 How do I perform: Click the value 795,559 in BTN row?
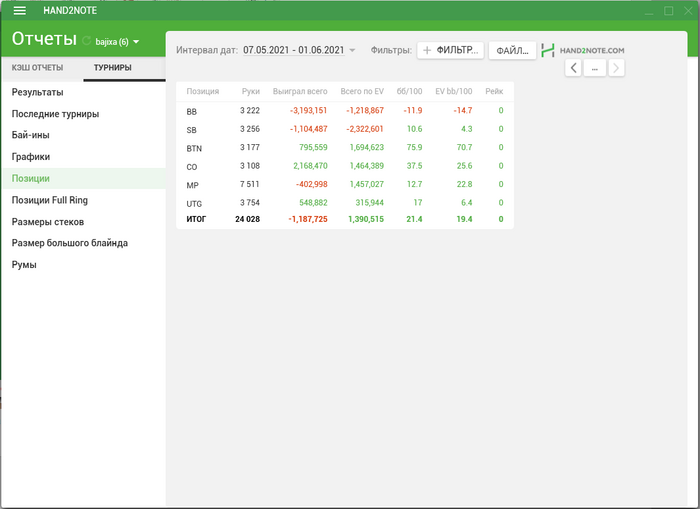pyautogui.click(x=313, y=147)
